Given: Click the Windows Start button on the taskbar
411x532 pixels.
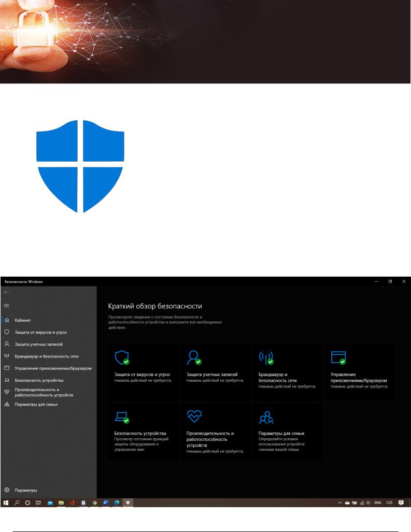Looking at the screenshot, I should pyautogui.click(x=7, y=502).
